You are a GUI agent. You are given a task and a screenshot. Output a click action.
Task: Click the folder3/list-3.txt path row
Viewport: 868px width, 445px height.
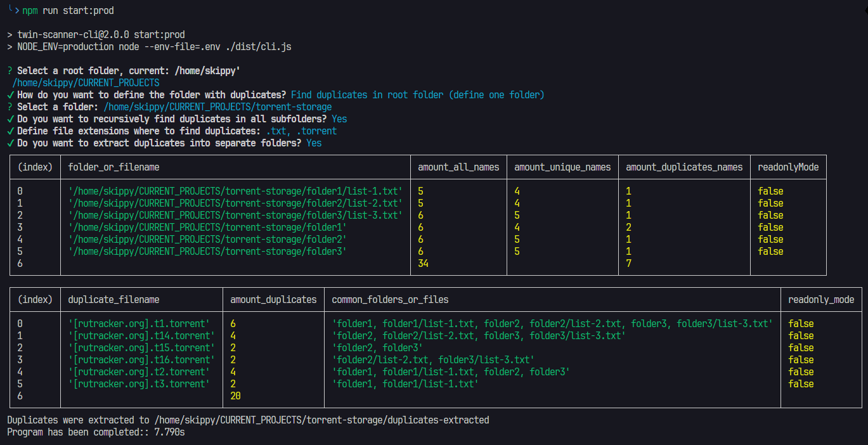pos(235,216)
